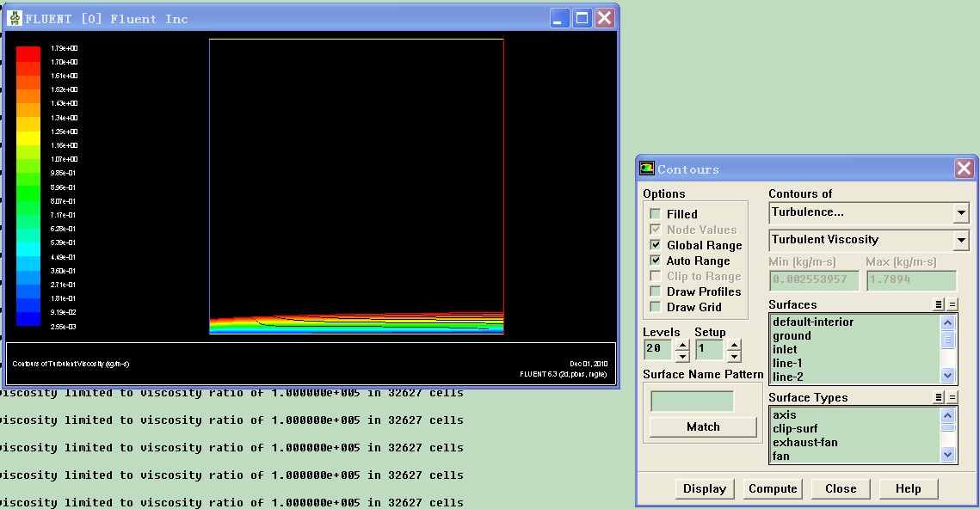Open the Turbulence category dropdown
Image resolution: width=980 pixels, height=509 pixels.
[960, 212]
